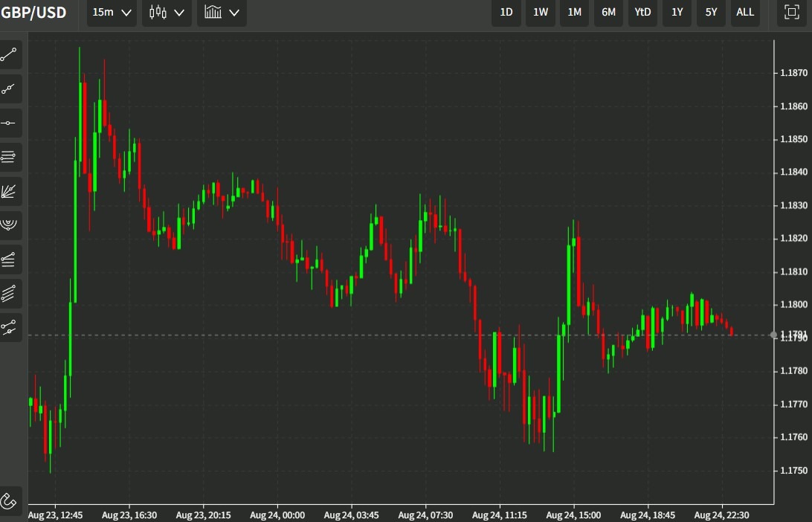Set chart range to 1Y
812x522 pixels.
[x=677, y=13]
